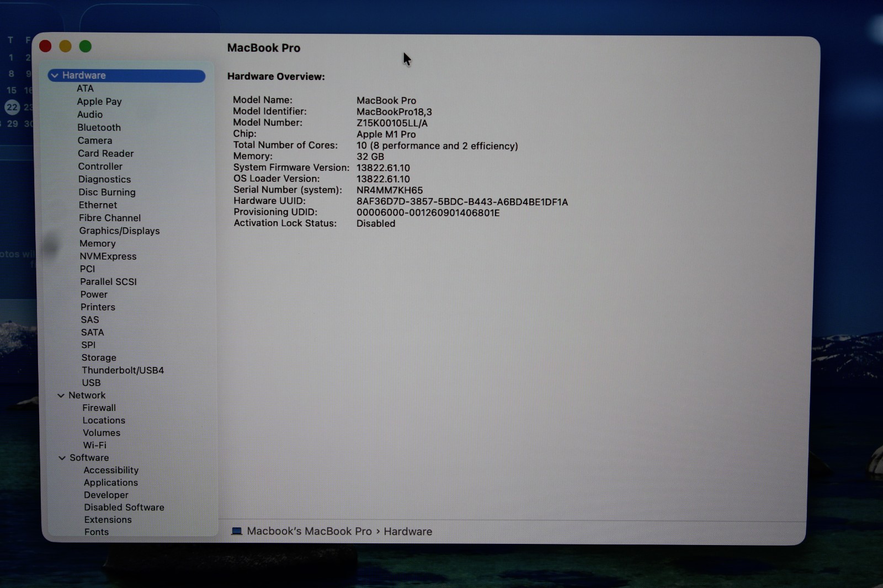The width and height of the screenshot is (883, 588).
Task: Collapse the Software section chevron
Action: pos(62,458)
